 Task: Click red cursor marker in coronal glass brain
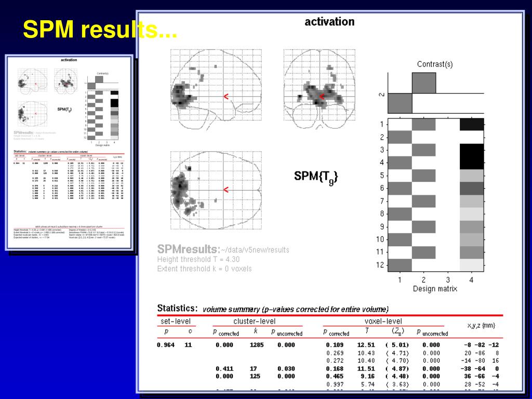tap(321, 97)
